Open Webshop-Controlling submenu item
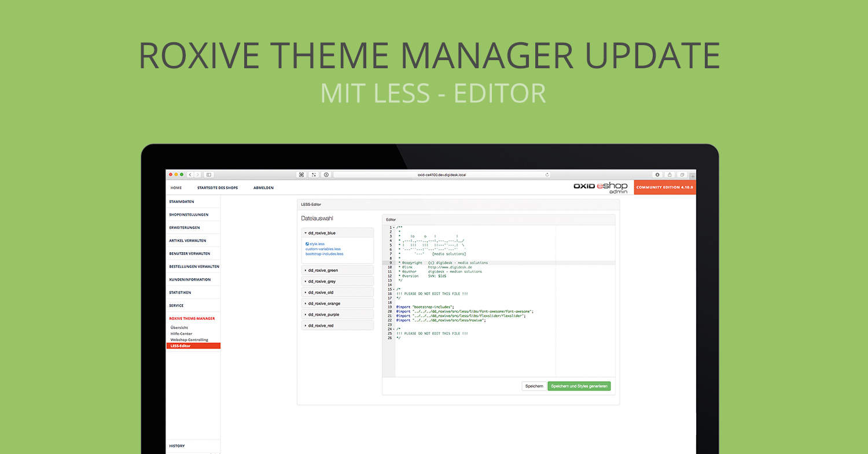 coord(189,339)
